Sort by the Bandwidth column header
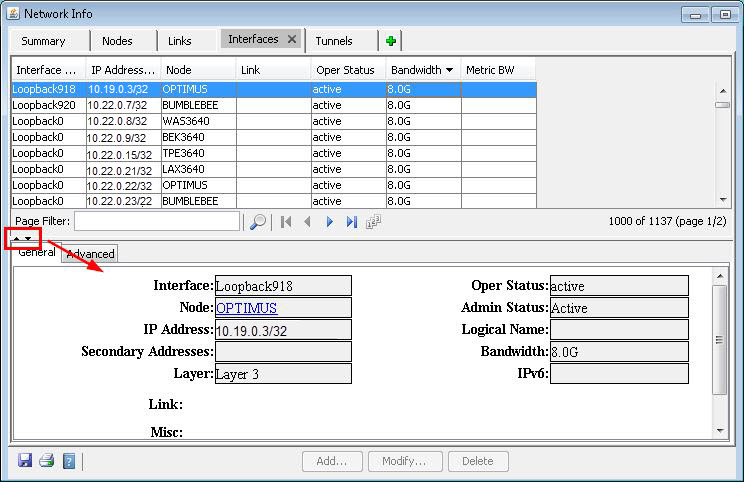Image resolution: width=744 pixels, height=482 pixels. pos(416,70)
